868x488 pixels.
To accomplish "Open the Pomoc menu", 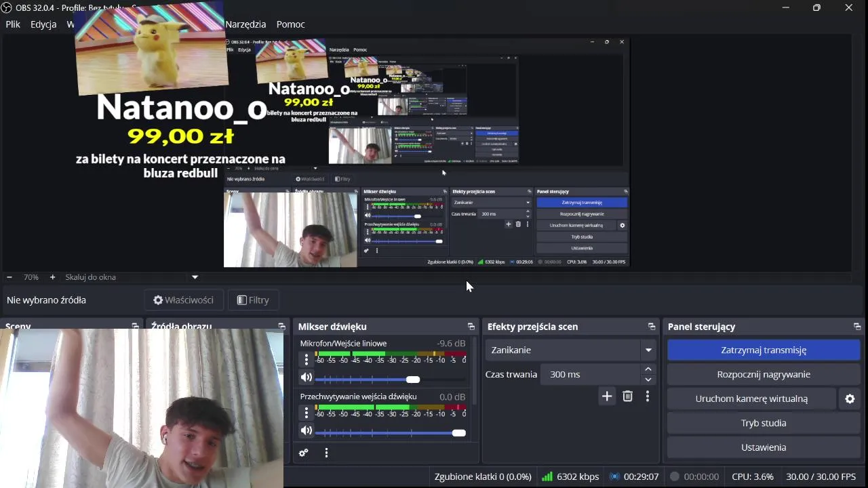I will click(x=290, y=24).
